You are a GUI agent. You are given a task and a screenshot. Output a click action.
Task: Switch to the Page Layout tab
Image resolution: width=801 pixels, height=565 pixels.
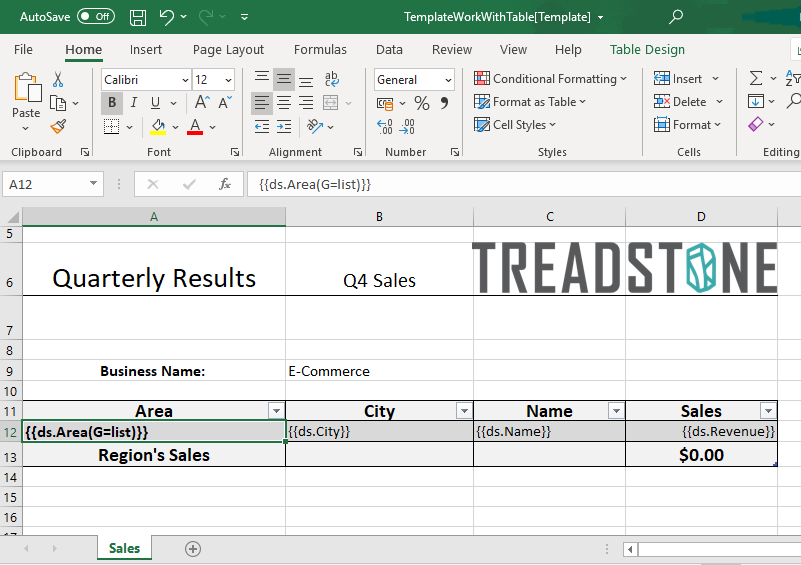(x=228, y=50)
